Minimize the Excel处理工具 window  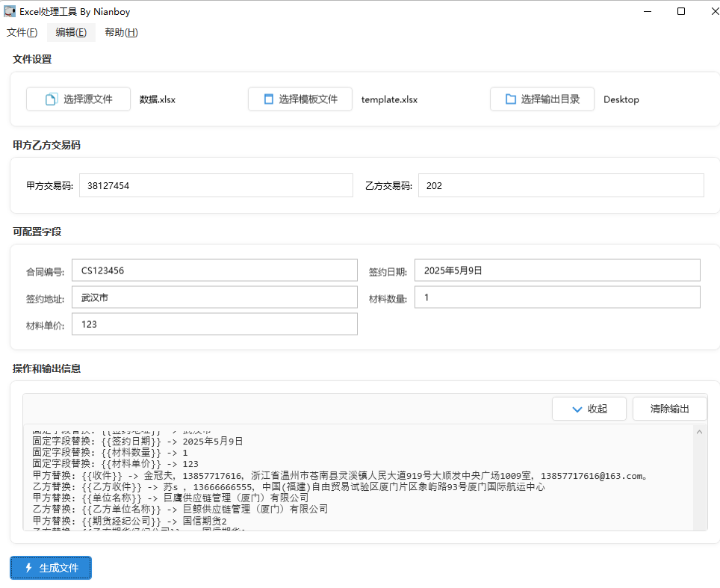tap(648, 11)
